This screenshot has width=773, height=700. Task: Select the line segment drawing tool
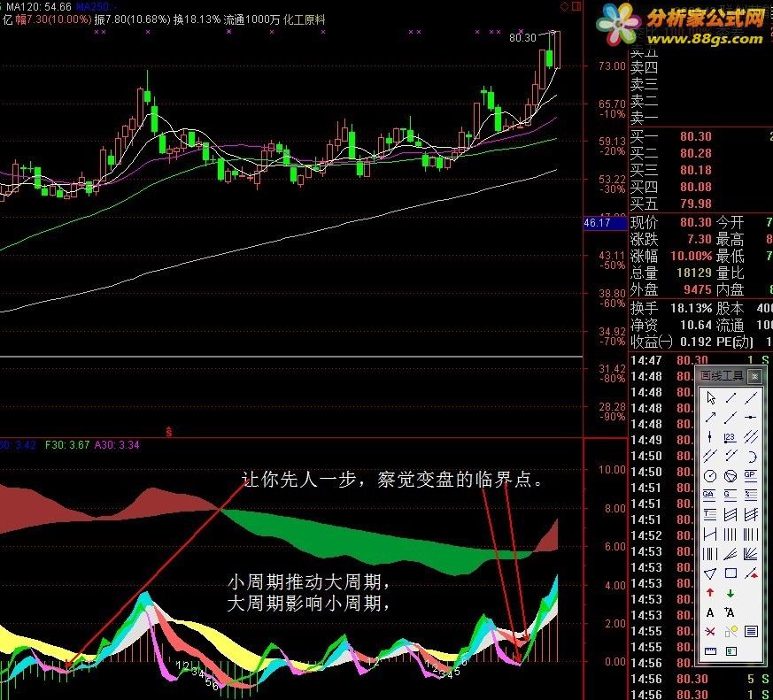click(x=730, y=398)
